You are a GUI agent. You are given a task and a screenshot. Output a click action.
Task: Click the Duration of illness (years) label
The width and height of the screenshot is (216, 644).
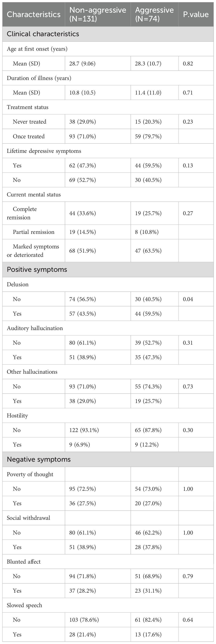39,78
